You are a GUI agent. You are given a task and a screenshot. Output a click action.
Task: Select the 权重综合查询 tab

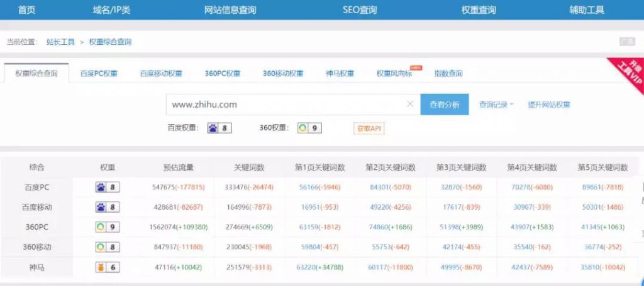coord(36,74)
